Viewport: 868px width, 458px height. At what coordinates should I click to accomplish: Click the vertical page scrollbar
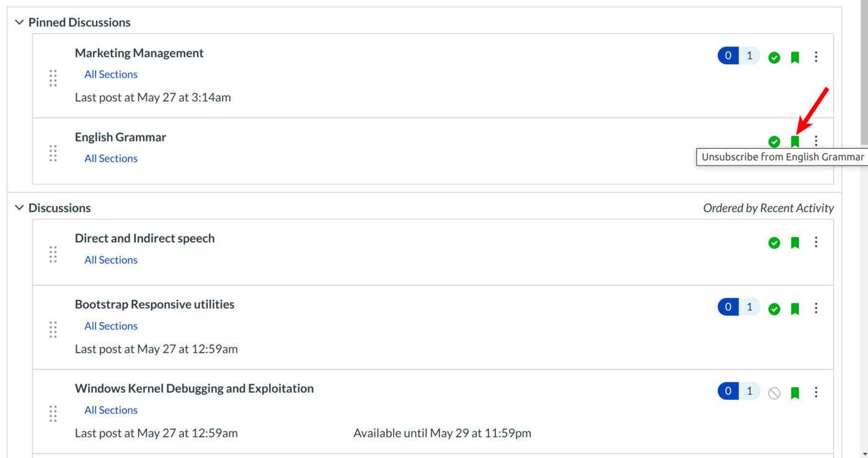tap(864, 74)
